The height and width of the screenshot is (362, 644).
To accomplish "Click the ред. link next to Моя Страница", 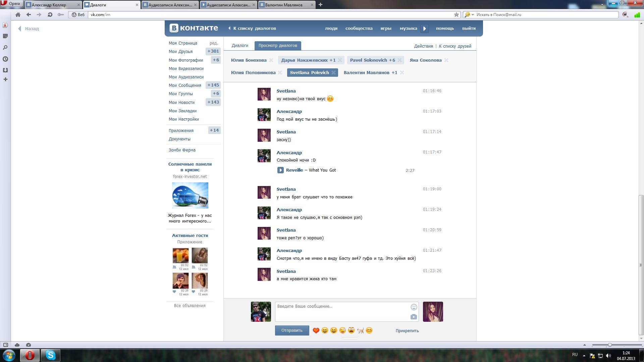I will coord(214,43).
